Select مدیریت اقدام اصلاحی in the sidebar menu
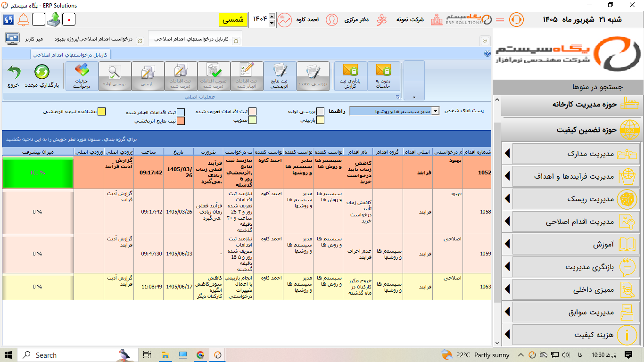Viewport: 644px width, 362px height. pos(575,222)
